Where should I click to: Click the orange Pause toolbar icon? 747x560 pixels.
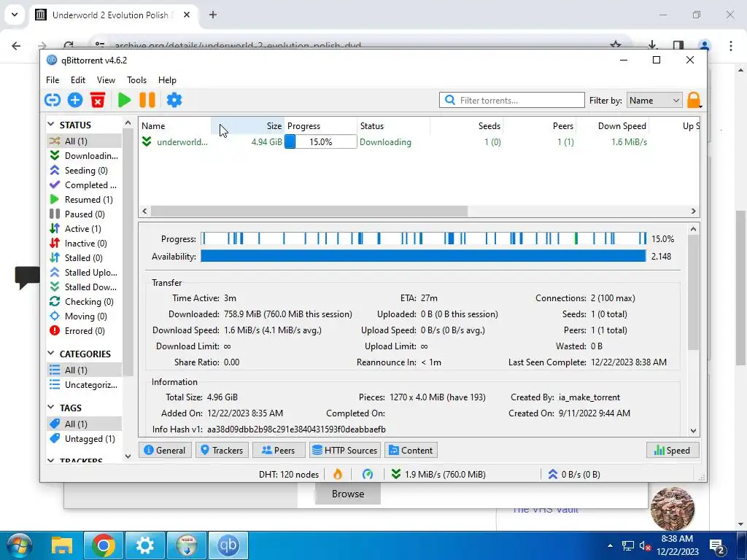[147, 100]
